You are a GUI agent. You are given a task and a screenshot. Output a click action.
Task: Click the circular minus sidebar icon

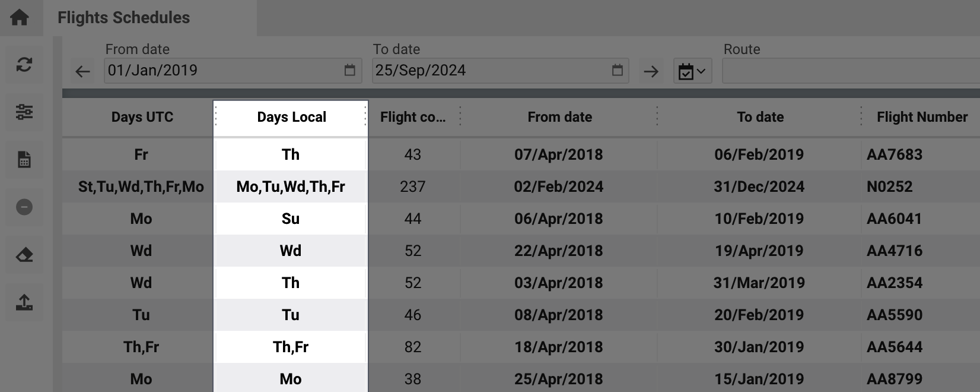(x=24, y=207)
